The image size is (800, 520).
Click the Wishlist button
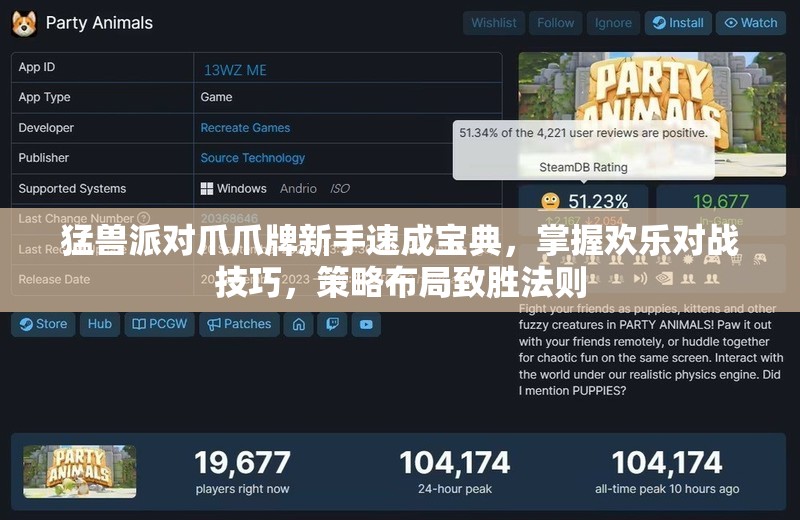[x=493, y=23]
